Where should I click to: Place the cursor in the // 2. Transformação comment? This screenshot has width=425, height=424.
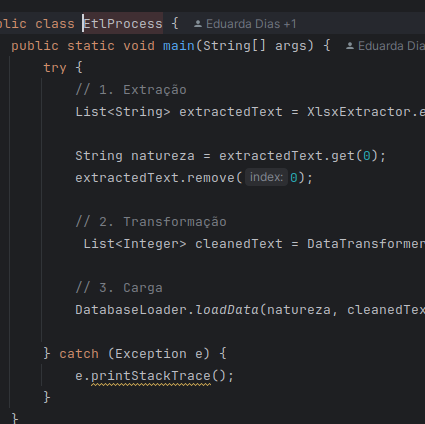151,222
